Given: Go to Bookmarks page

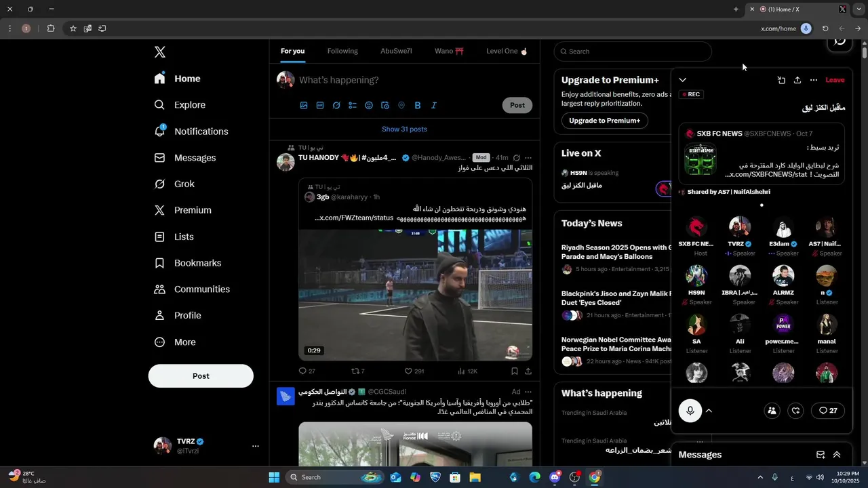Looking at the screenshot, I should 188,263.
